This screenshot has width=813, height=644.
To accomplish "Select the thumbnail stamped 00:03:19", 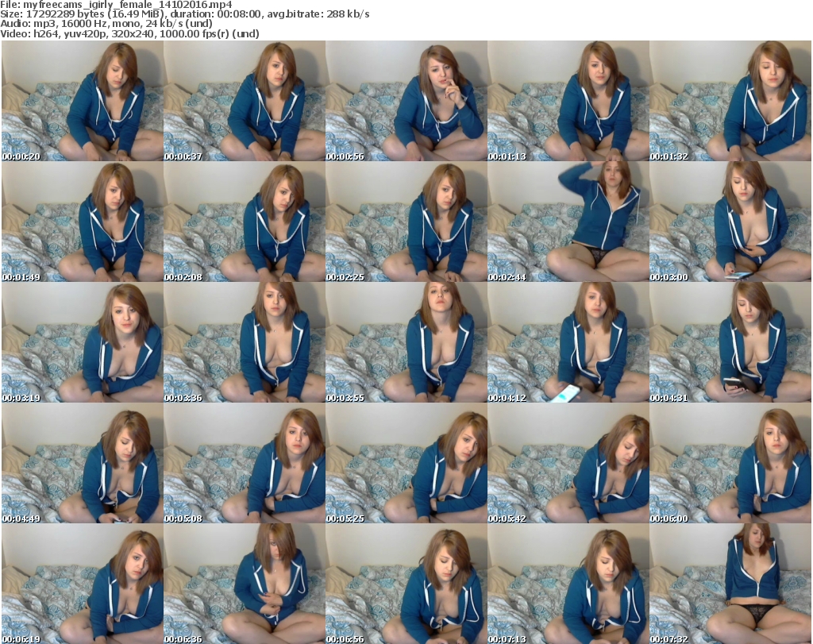I will coord(83,342).
